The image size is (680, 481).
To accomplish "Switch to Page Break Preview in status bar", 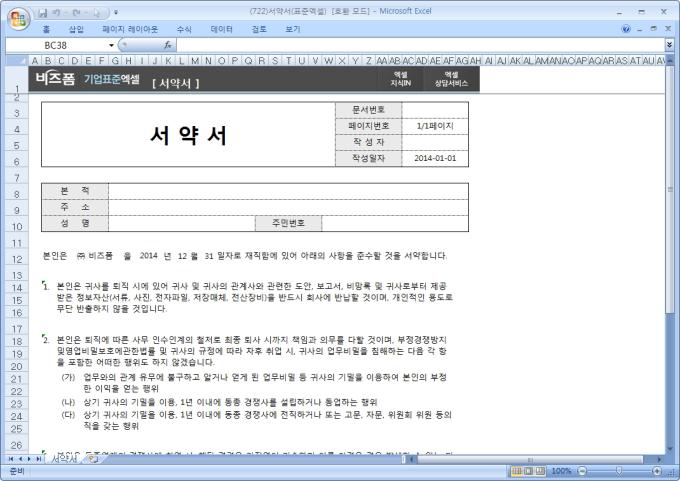I will 540,471.
